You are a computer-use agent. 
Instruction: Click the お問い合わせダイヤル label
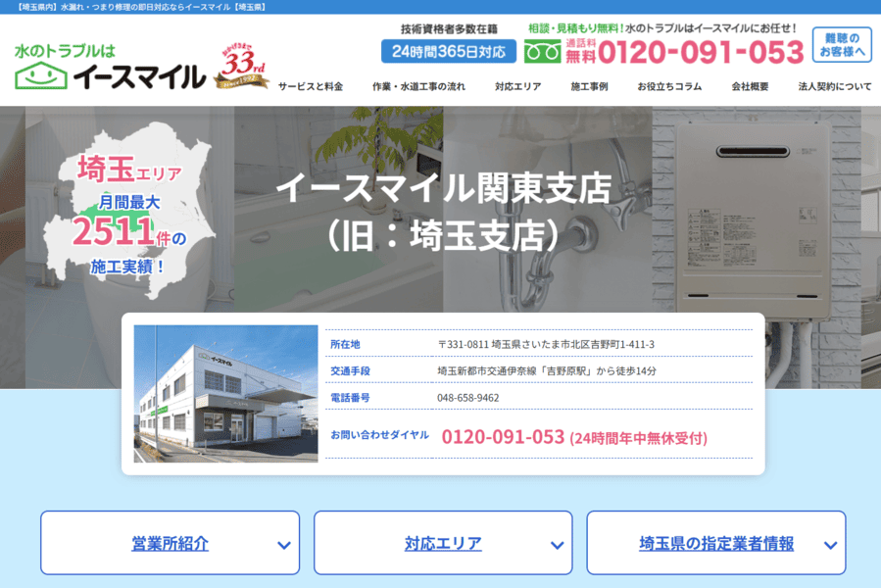tap(379, 435)
